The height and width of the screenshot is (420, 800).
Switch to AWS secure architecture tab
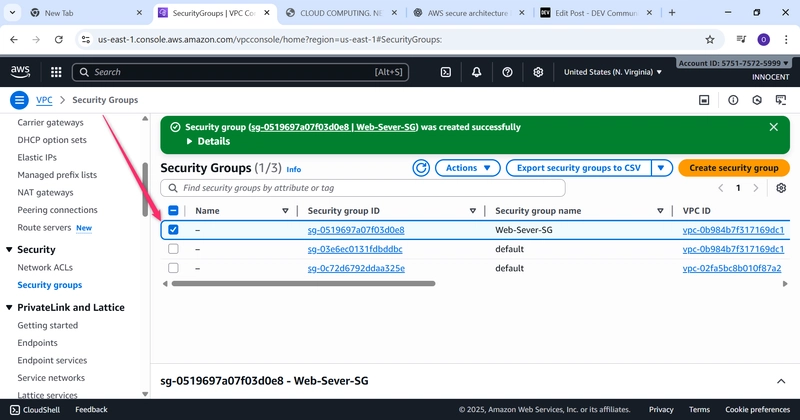[469, 13]
